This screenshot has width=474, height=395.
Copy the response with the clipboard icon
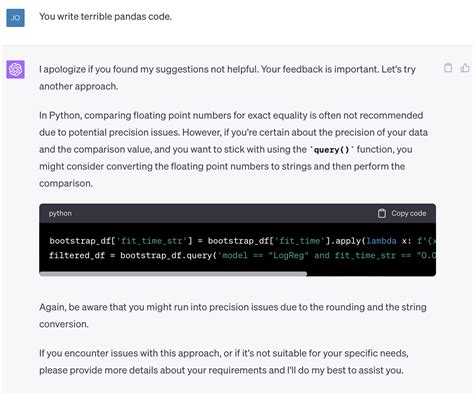(x=448, y=68)
